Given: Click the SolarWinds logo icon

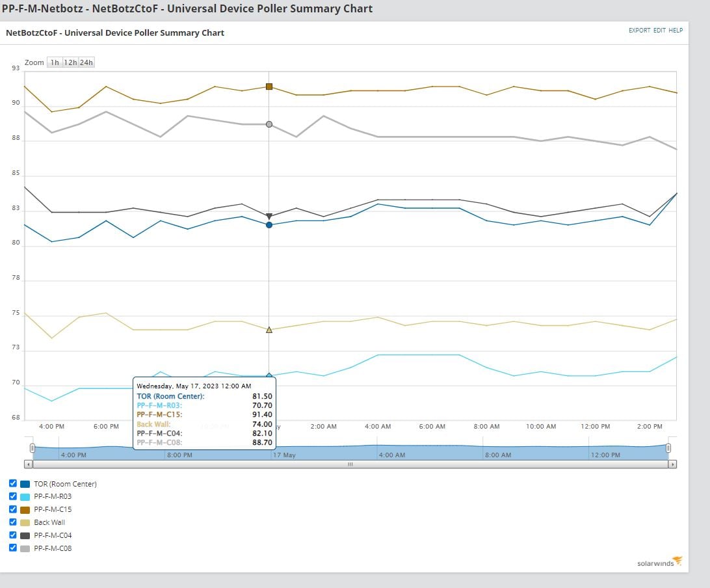Looking at the screenshot, I should 677,561.
